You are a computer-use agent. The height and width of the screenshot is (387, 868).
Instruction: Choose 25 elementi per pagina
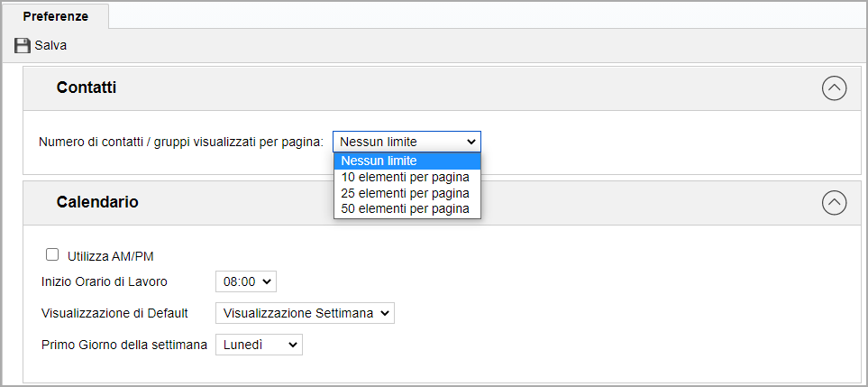[x=407, y=194]
